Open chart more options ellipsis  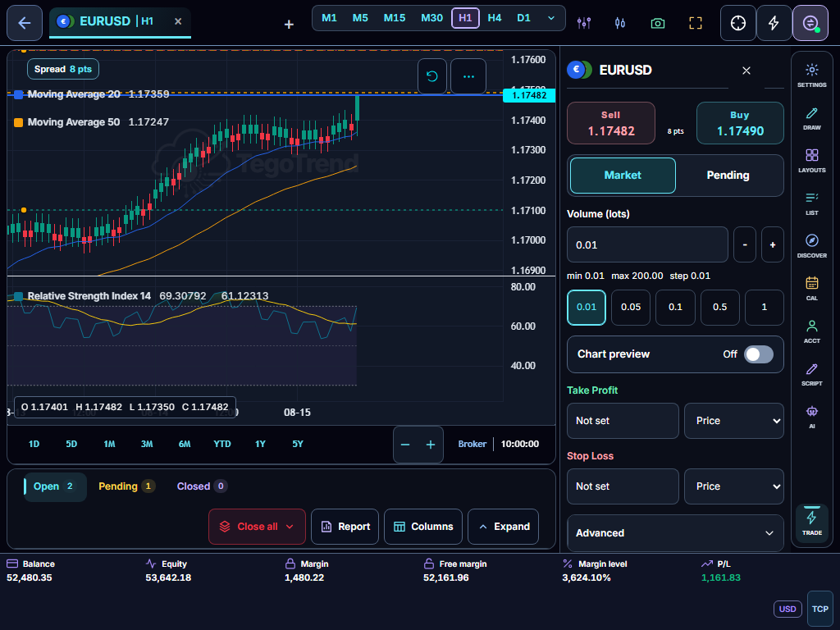[x=468, y=76]
